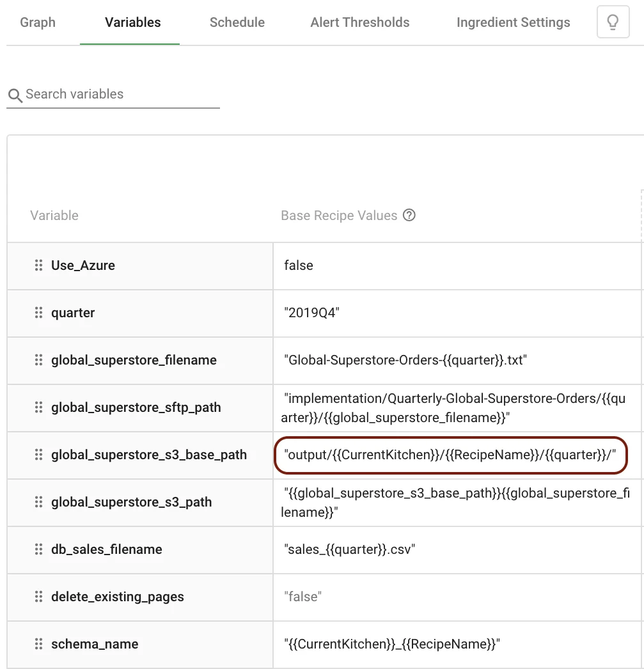The width and height of the screenshot is (644, 669).
Task: Select the Variables tab
Action: (132, 22)
